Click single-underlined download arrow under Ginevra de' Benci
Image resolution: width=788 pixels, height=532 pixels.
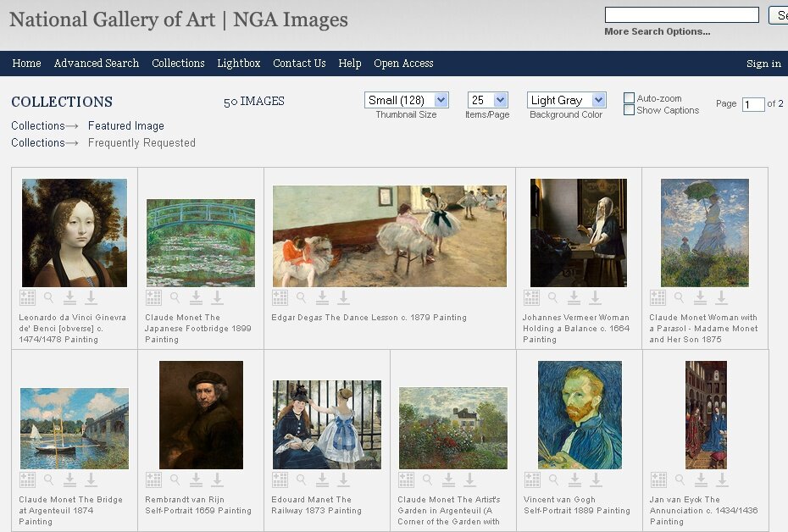[x=91, y=298]
